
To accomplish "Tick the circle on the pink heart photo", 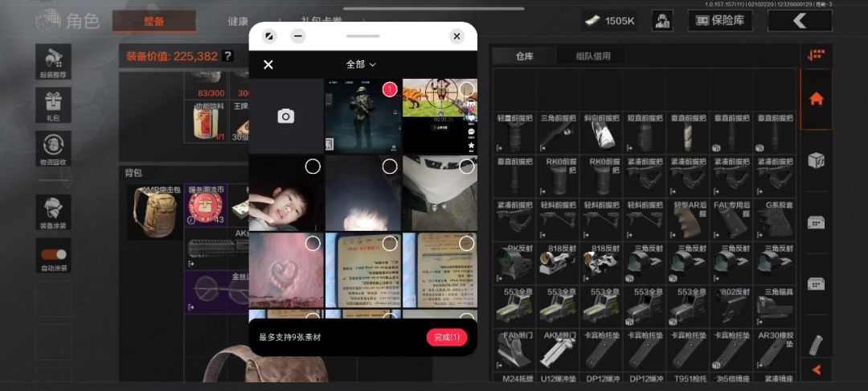I will 313,243.
